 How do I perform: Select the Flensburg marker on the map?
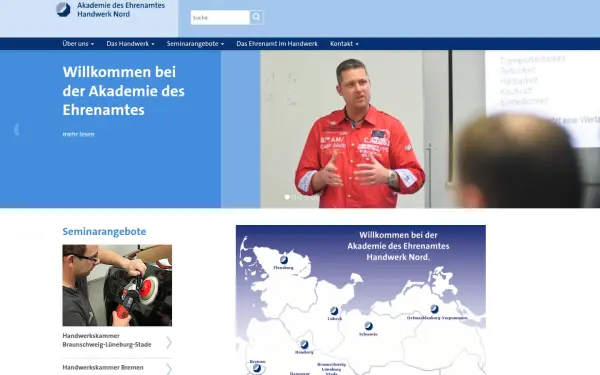click(x=284, y=260)
